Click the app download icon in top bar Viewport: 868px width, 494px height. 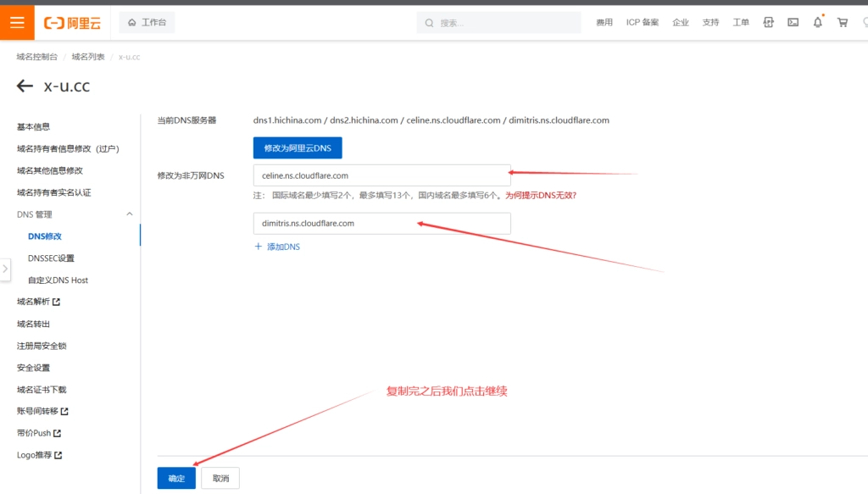tap(768, 22)
